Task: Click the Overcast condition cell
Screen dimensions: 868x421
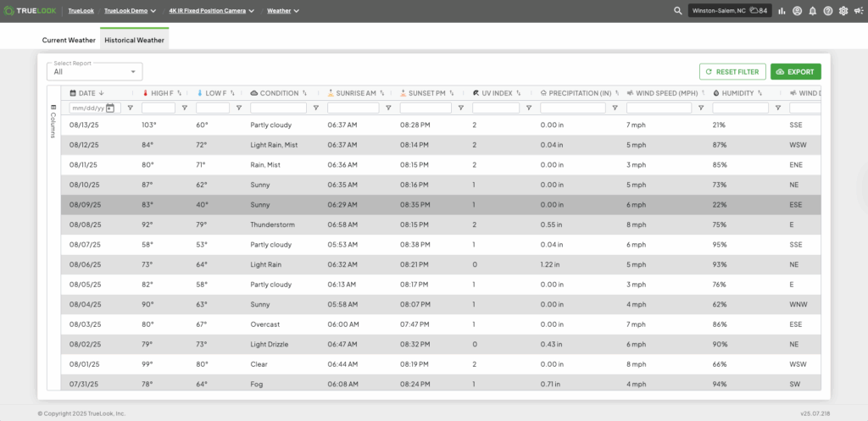Action: click(x=265, y=324)
